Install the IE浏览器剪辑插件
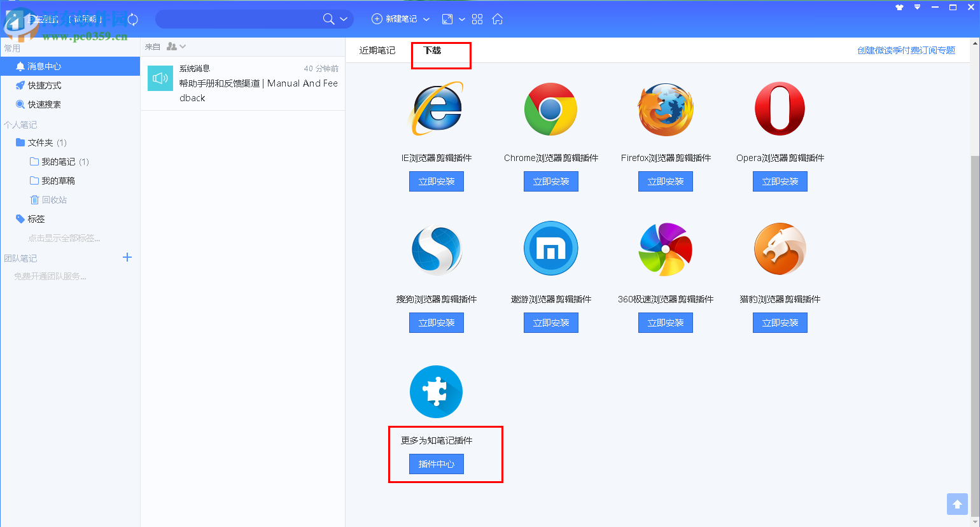Screen dimensions: 980x527 click(x=437, y=181)
